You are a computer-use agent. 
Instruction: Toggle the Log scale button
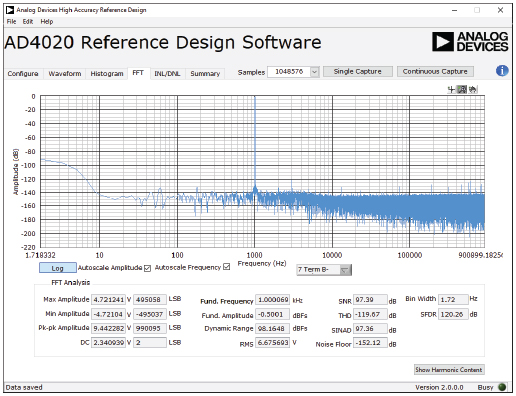pyautogui.click(x=57, y=268)
